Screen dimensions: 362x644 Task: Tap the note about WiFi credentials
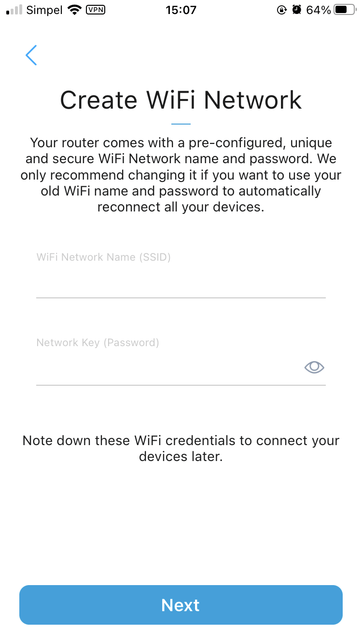tap(181, 448)
